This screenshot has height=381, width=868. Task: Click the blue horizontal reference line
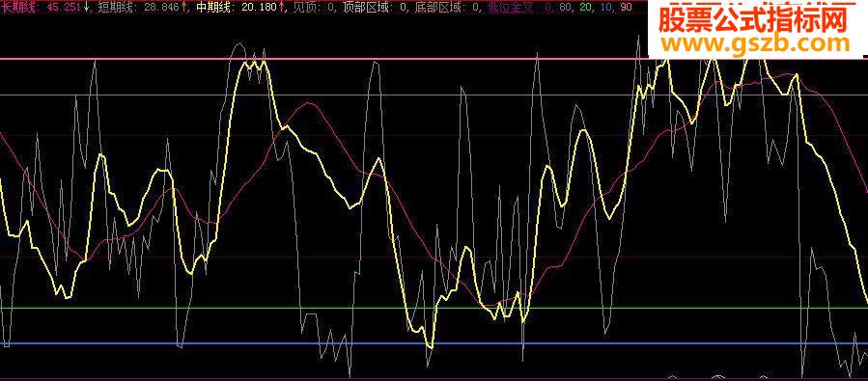(434, 343)
